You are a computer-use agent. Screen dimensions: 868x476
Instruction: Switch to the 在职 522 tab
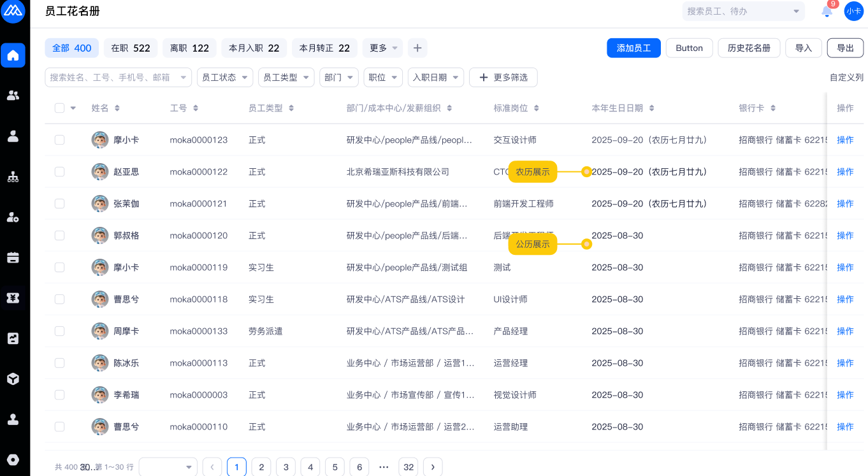pos(131,48)
